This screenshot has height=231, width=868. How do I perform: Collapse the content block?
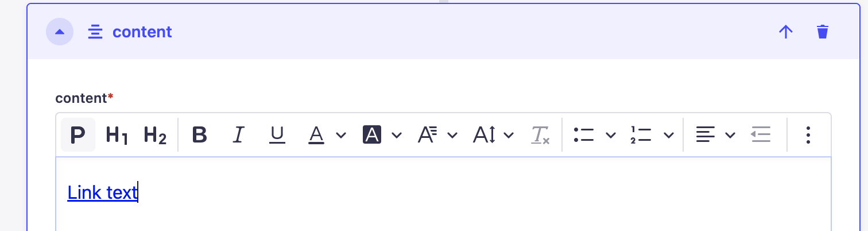click(x=60, y=32)
